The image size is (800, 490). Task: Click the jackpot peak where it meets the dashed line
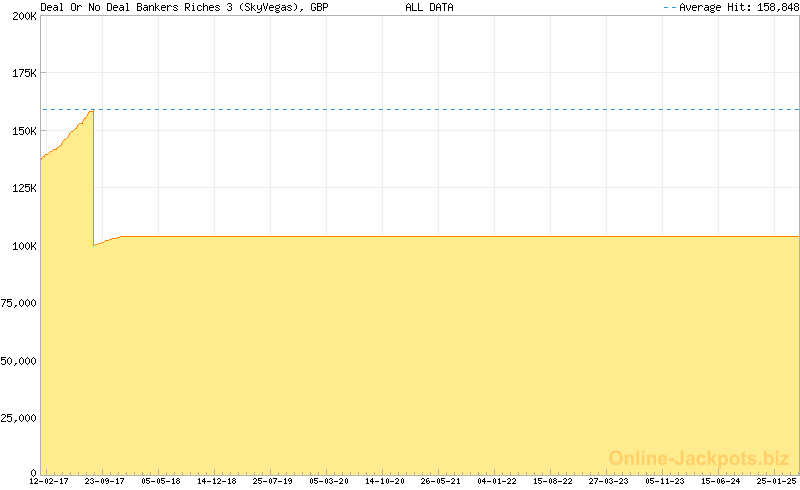coord(92,110)
